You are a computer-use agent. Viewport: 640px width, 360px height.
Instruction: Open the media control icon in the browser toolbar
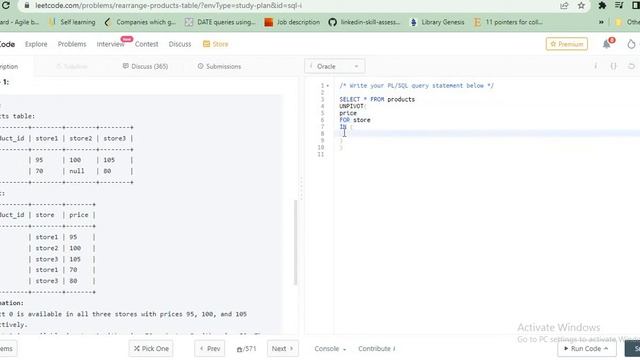click(619, 6)
